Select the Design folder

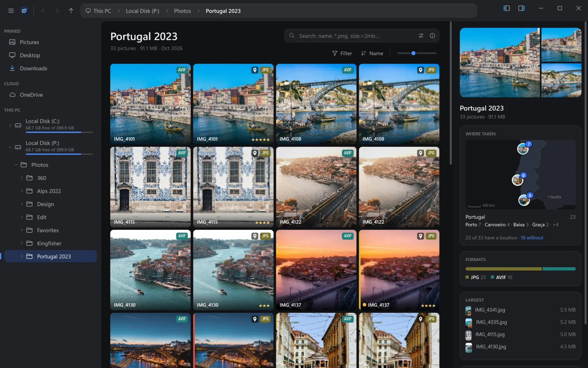click(x=51, y=204)
